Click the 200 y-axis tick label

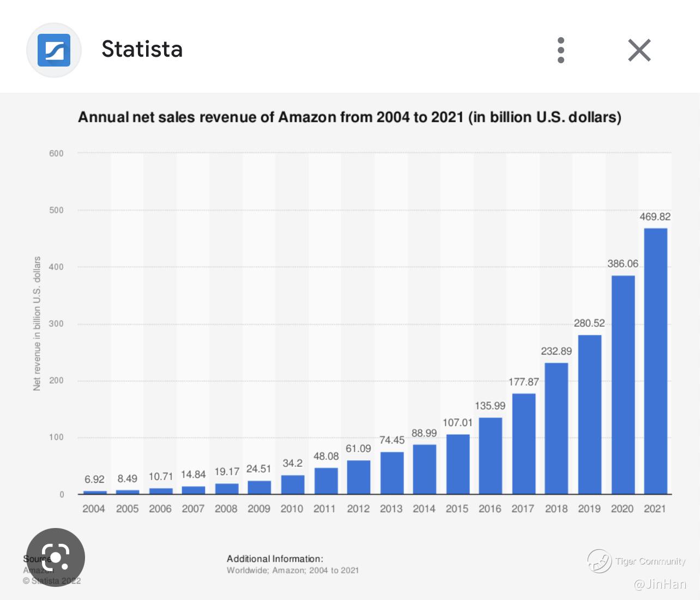56,380
